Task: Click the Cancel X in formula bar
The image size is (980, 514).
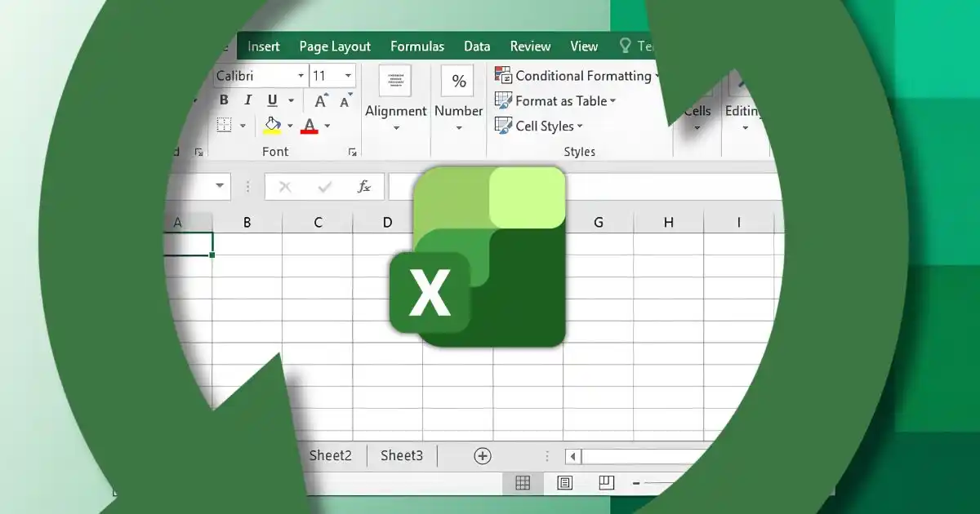Action: tap(285, 187)
